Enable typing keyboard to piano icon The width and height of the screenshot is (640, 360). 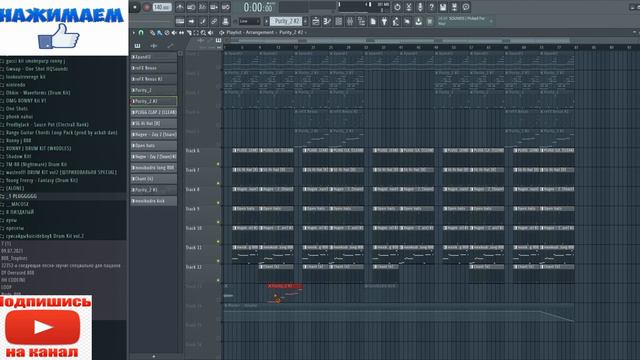point(180,21)
